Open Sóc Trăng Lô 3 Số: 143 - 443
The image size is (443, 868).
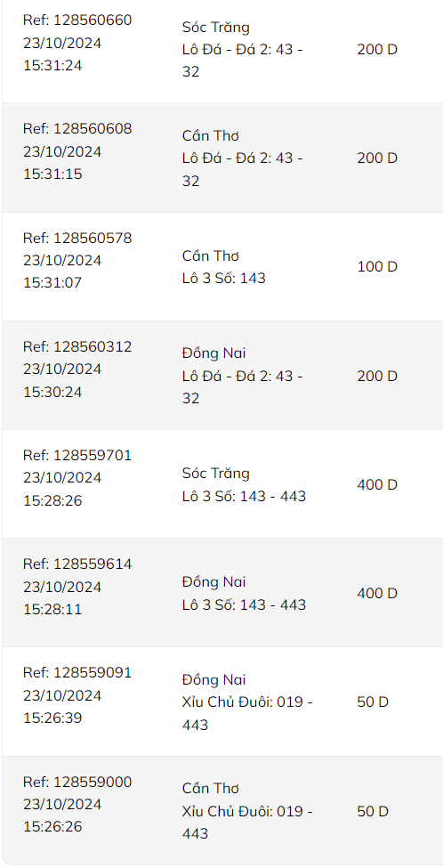tap(244, 484)
